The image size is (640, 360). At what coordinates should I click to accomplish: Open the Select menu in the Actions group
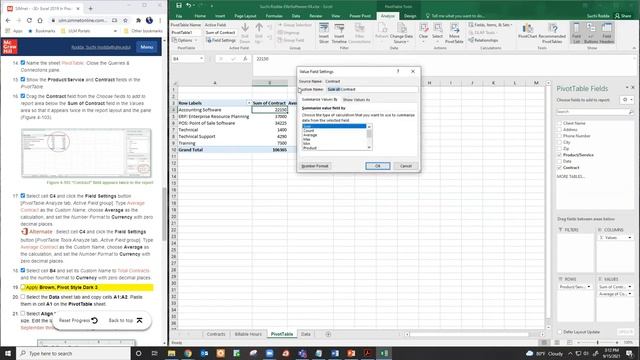438,33
